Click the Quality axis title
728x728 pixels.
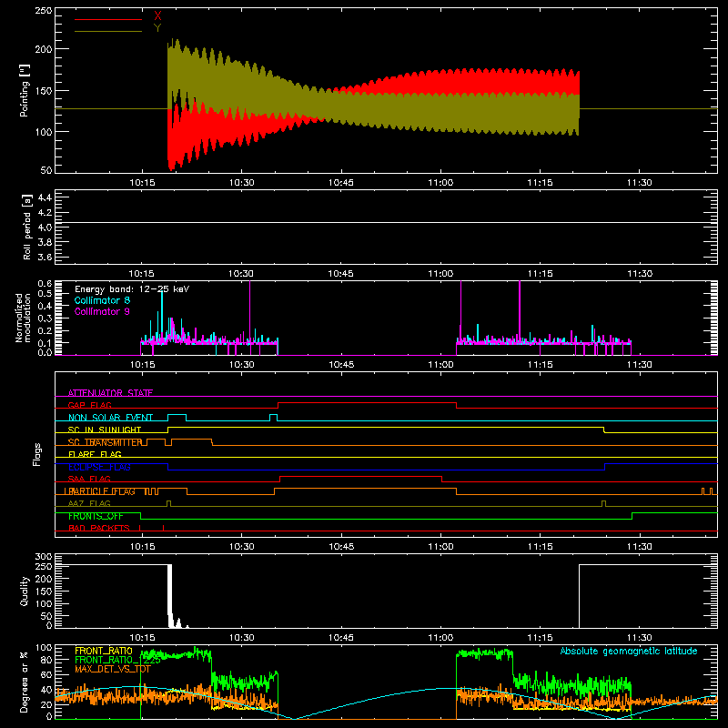click(x=25, y=591)
